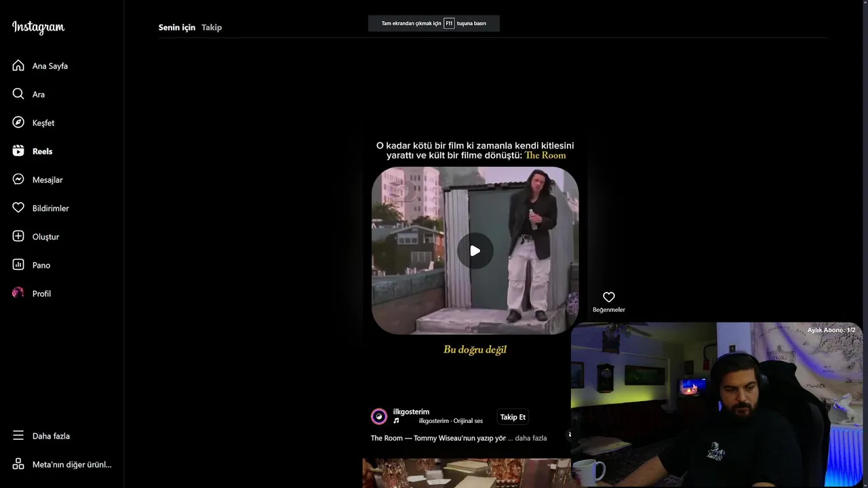Open next reel preview below
This screenshot has height=488, width=868.
(467, 473)
